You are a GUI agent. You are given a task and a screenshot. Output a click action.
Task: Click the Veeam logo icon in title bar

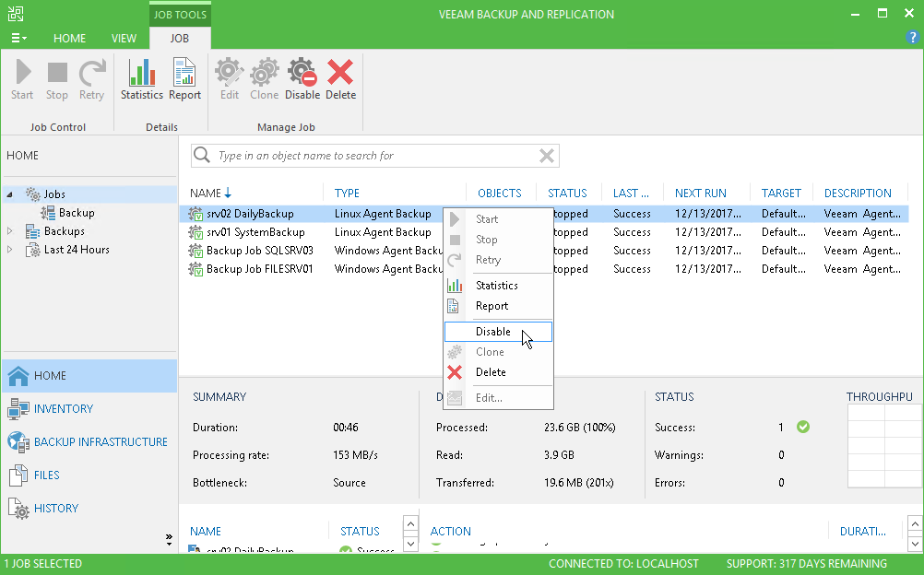point(16,14)
